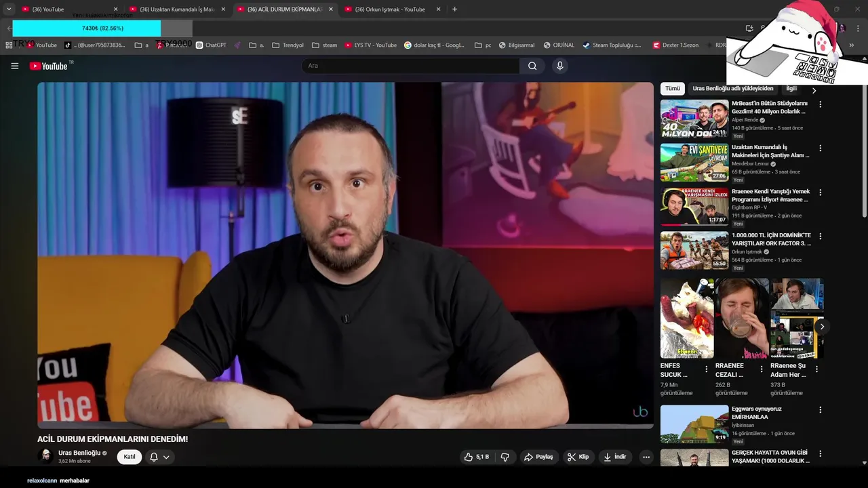Open Dexter 1.Sezon bookmark
The width and height of the screenshot is (868, 488).
(675, 45)
